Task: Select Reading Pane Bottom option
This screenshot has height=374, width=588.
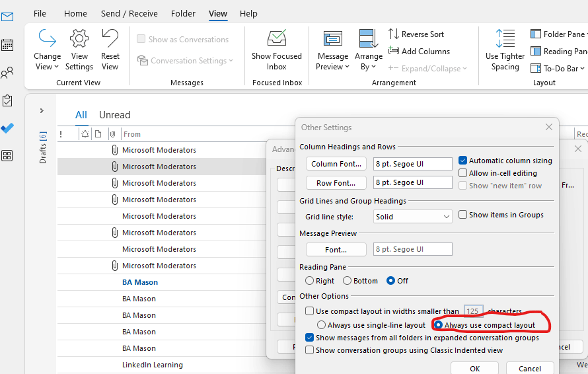Action: point(348,281)
